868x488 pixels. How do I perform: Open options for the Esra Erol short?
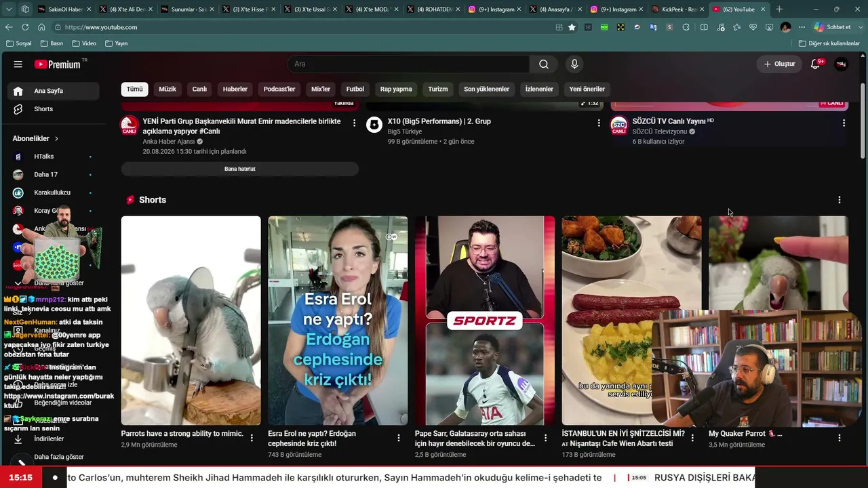click(x=399, y=438)
